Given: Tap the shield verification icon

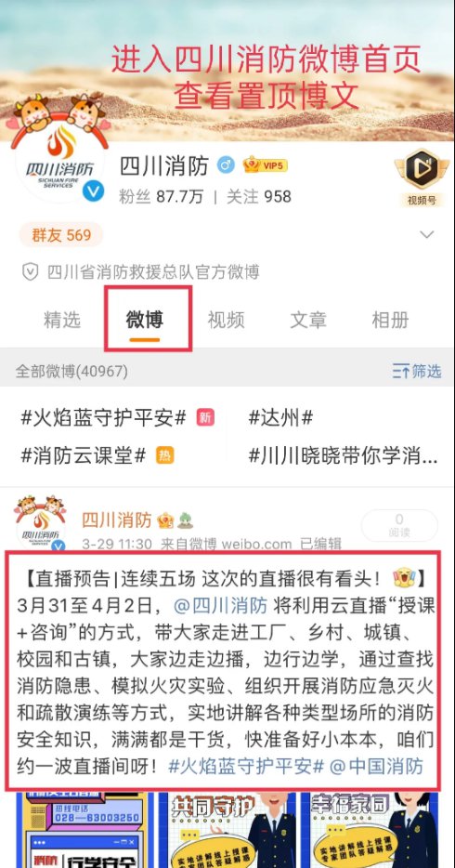Looking at the screenshot, I should pyautogui.click(x=30, y=271).
